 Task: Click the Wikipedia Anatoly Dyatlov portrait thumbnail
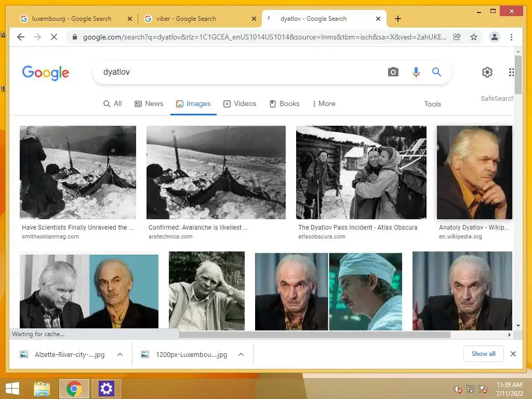474,172
